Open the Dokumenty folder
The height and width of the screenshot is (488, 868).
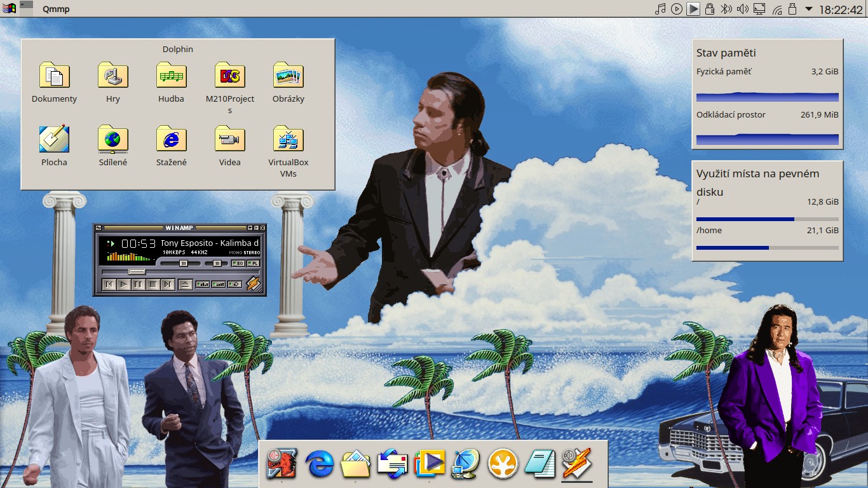coord(55,83)
